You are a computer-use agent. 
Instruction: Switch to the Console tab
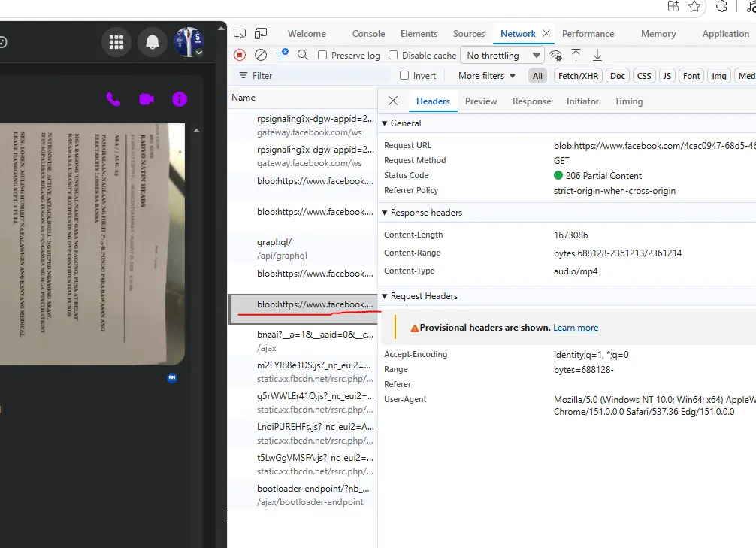(368, 34)
